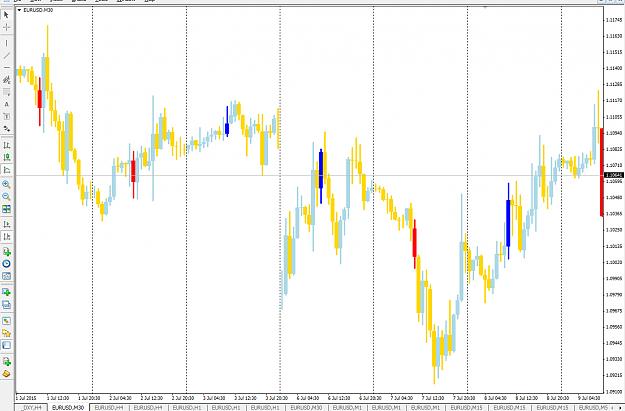Viewport: 625px width, 411px height.
Task: Select the horizontal bid price line
Action: [x=309, y=175]
